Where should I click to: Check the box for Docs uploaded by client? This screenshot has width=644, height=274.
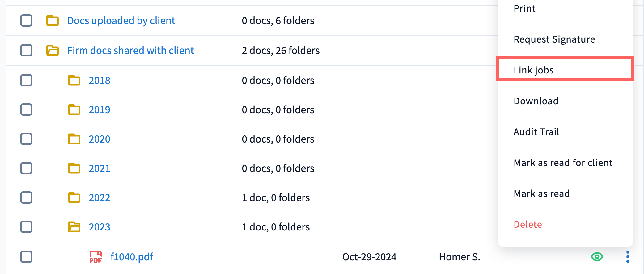pyautogui.click(x=26, y=21)
